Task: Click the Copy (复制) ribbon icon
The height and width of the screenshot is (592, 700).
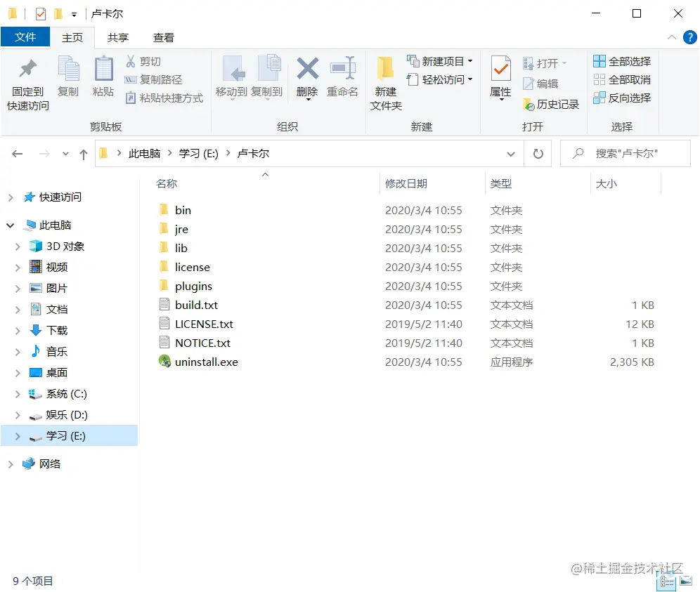Action: pyautogui.click(x=68, y=69)
